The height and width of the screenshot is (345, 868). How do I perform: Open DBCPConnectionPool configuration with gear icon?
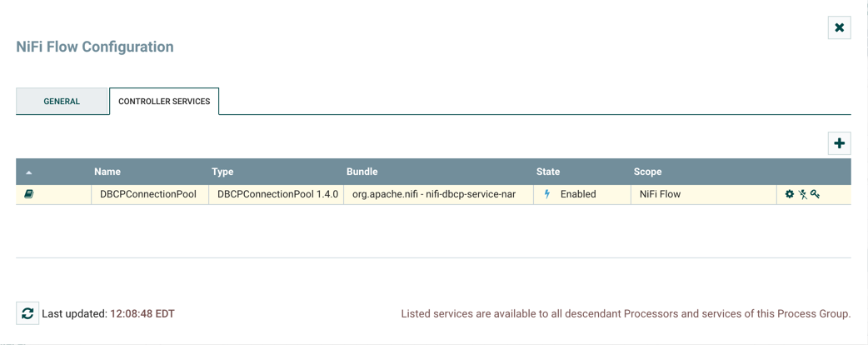790,194
